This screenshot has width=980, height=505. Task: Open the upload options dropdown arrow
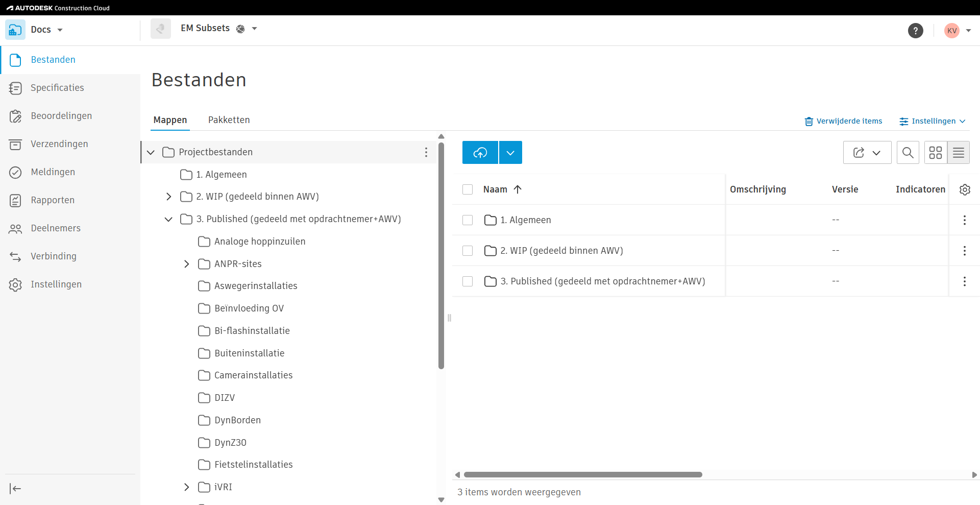tap(510, 153)
